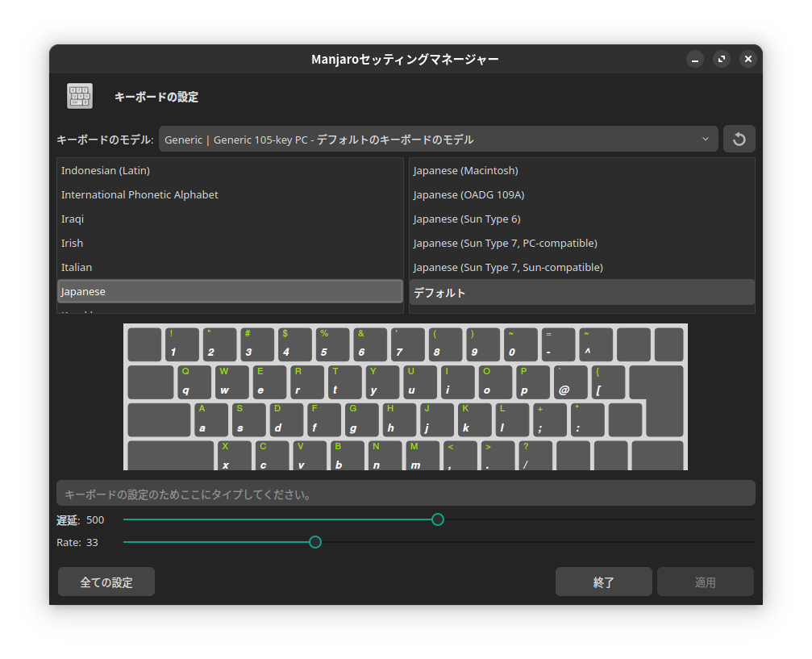Click the keyboard test input field

click(x=406, y=493)
